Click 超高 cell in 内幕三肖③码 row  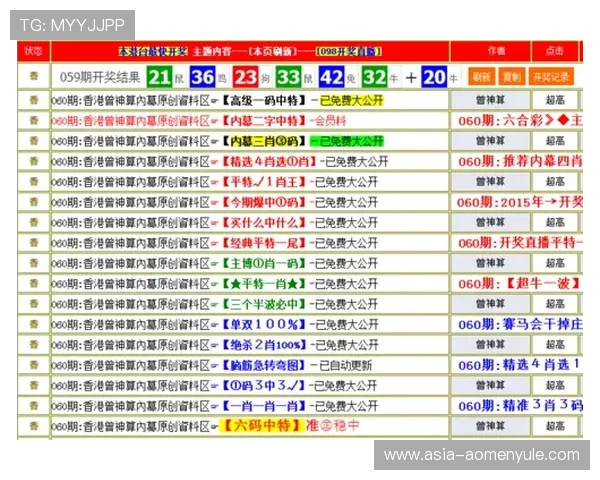pyautogui.click(x=555, y=141)
